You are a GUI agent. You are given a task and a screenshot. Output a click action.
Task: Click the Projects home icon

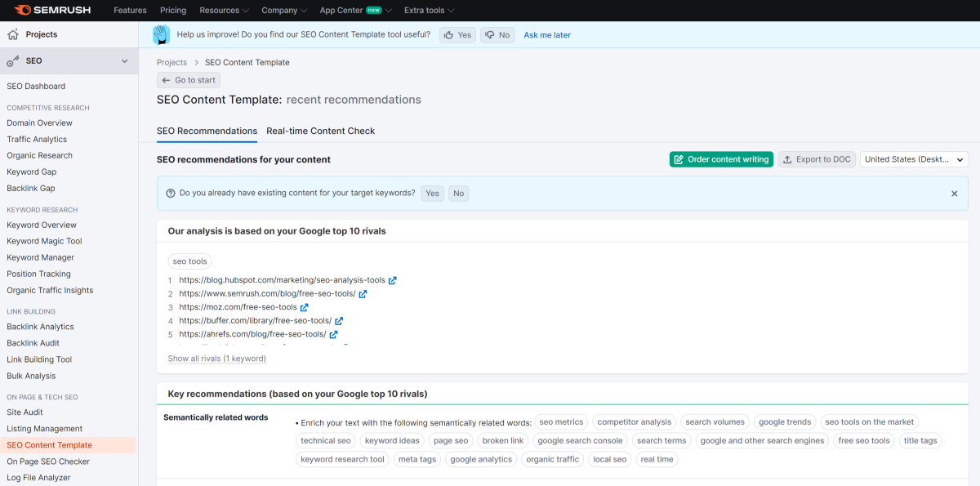click(x=13, y=34)
